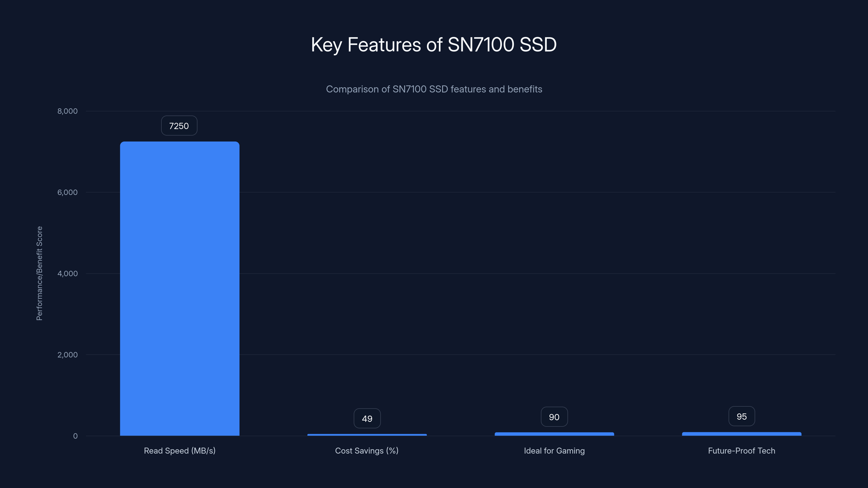Click the 95 value label
Screen dimensions: 868x488
(742, 416)
